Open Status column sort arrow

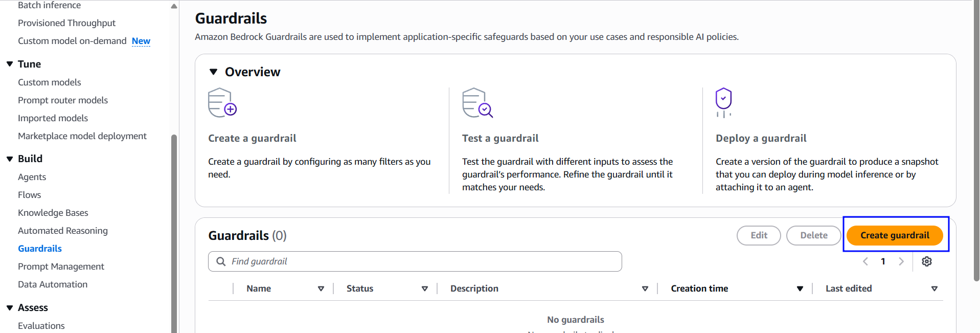(425, 288)
